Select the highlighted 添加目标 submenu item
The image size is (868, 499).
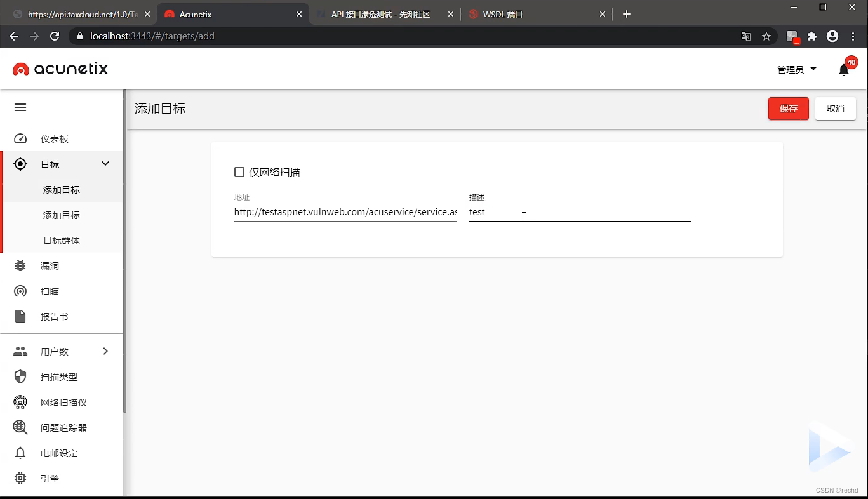tap(62, 190)
